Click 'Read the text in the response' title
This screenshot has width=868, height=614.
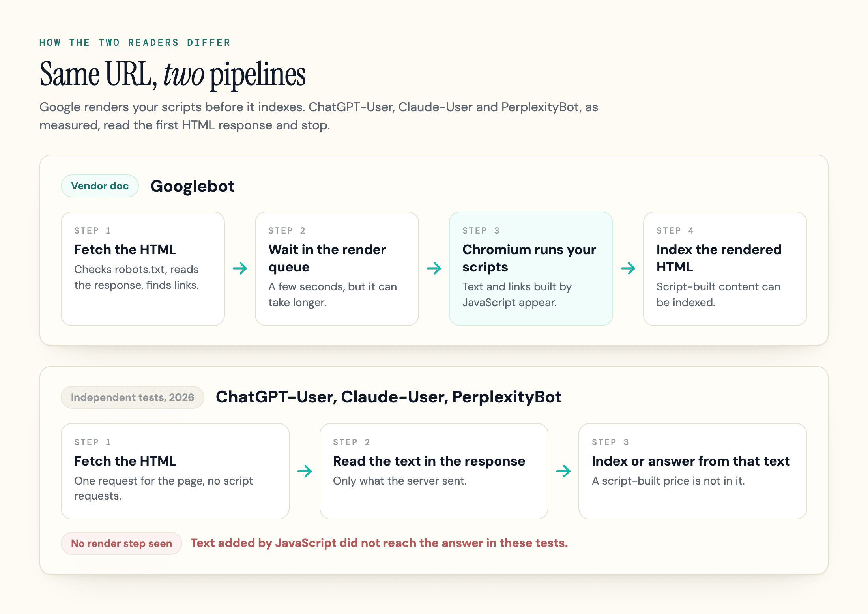pos(429,461)
